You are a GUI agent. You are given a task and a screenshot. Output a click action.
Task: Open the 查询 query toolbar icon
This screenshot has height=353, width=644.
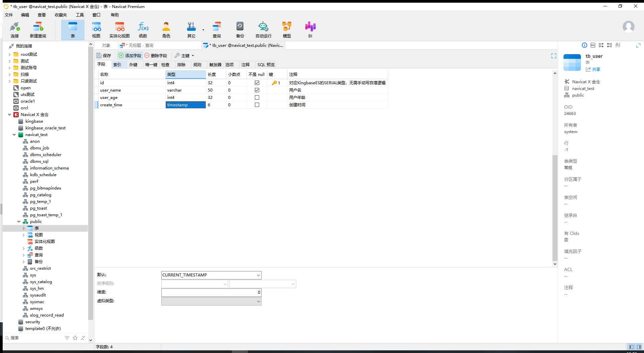coord(217,30)
